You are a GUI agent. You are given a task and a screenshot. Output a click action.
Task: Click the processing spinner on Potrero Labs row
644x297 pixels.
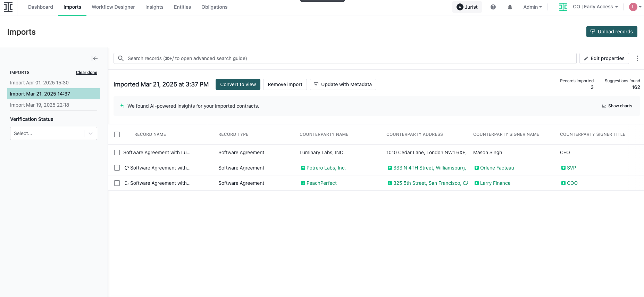127,168
